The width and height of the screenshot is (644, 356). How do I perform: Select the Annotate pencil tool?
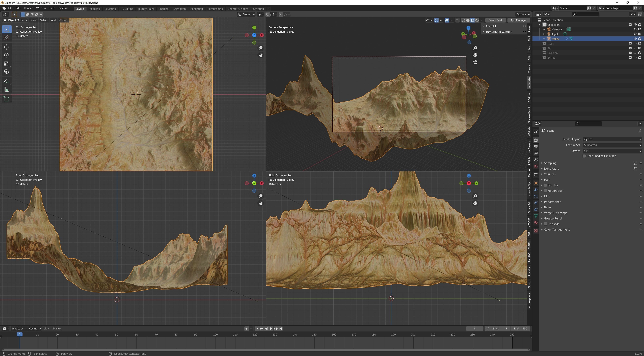point(7,81)
